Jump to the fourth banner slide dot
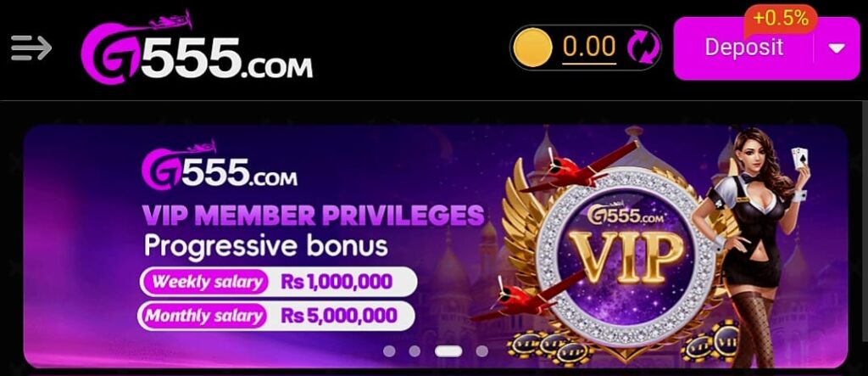Image resolution: width=868 pixels, height=376 pixels. tap(482, 351)
